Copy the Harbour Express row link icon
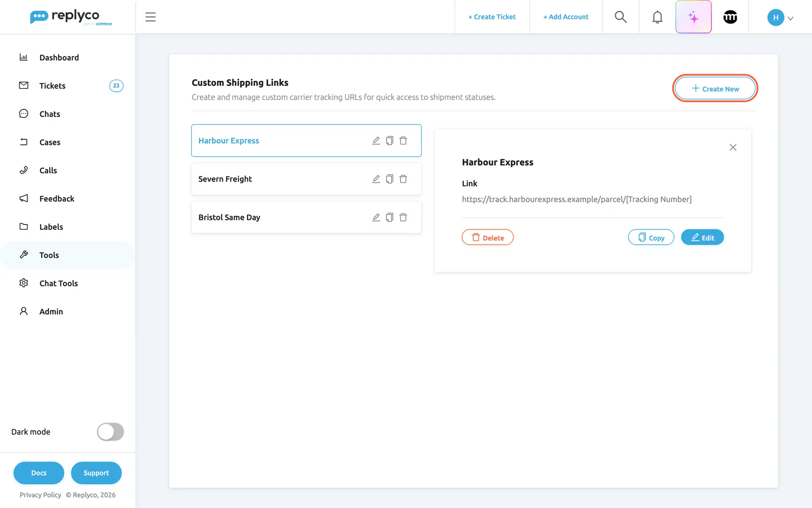Screen dimensions: 812x508 [389, 140]
